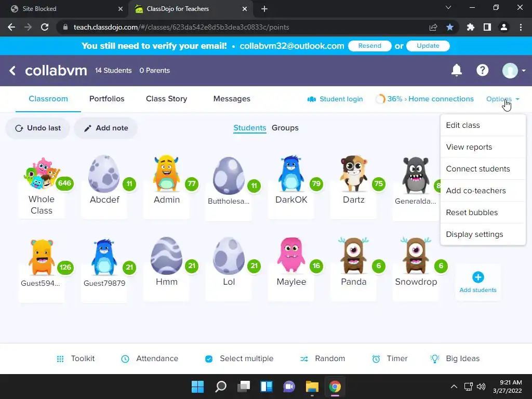
Task: Open Attendance from the bottom bar
Action: (150, 358)
